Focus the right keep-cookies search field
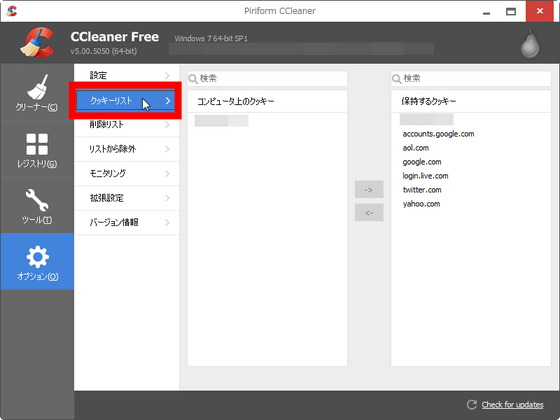This screenshot has height=420, width=560. [471, 79]
